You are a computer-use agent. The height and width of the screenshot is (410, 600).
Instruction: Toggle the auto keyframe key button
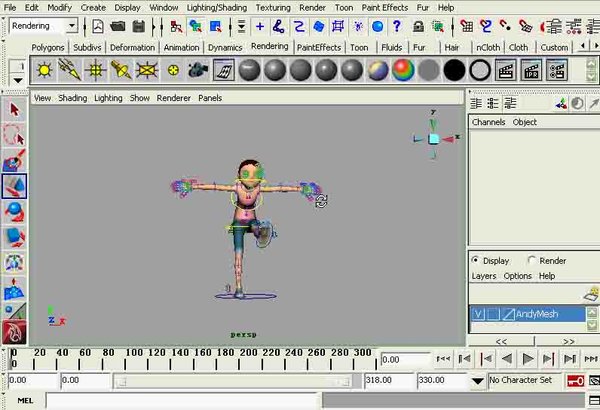(x=575, y=381)
